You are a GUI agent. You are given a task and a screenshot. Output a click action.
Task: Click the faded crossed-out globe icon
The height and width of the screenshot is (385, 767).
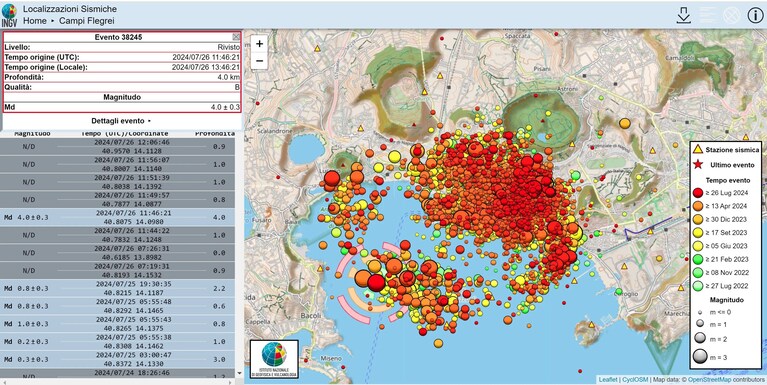pyautogui.click(x=732, y=16)
